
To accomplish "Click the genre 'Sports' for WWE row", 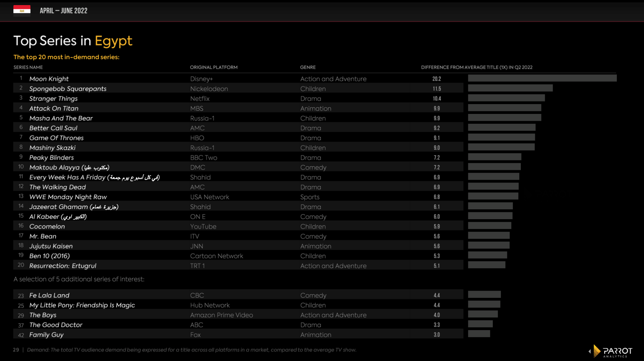I will [x=310, y=197].
